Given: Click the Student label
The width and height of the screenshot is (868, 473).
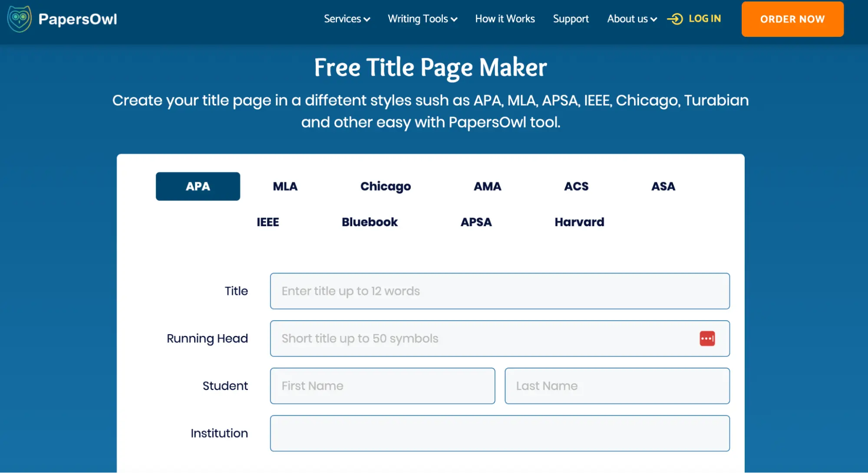Looking at the screenshot, I should pos(225,386).
